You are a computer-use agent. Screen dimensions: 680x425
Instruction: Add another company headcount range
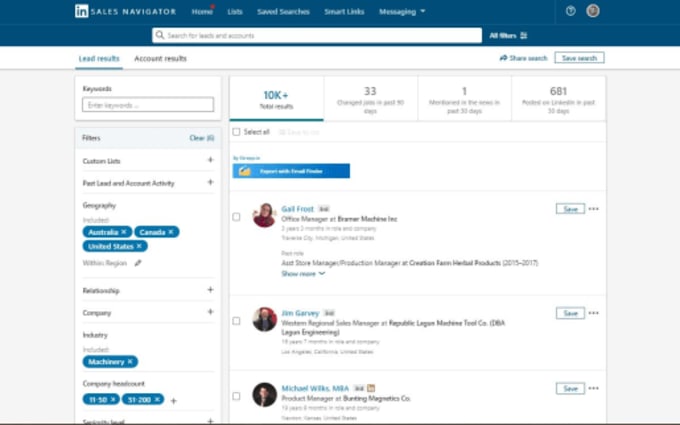173,401
